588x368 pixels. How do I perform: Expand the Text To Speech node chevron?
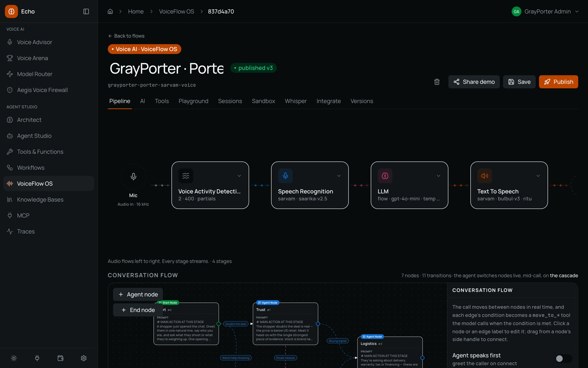(538, 176)
